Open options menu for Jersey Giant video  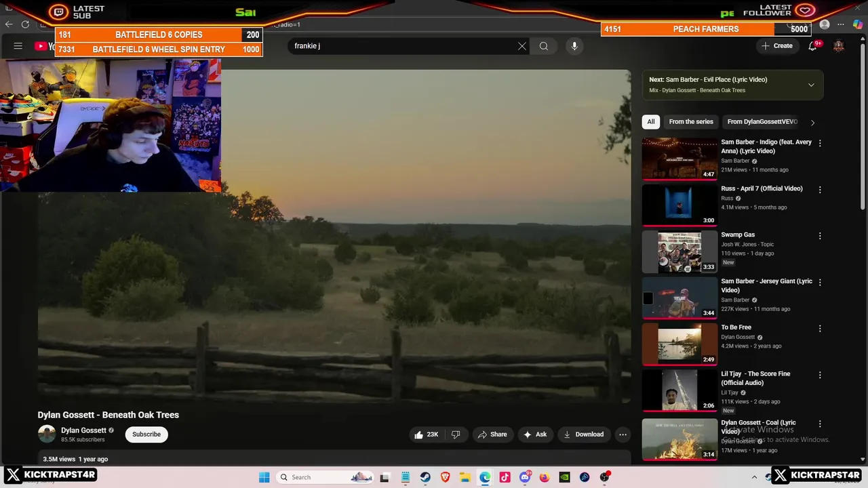click(820, 282)
